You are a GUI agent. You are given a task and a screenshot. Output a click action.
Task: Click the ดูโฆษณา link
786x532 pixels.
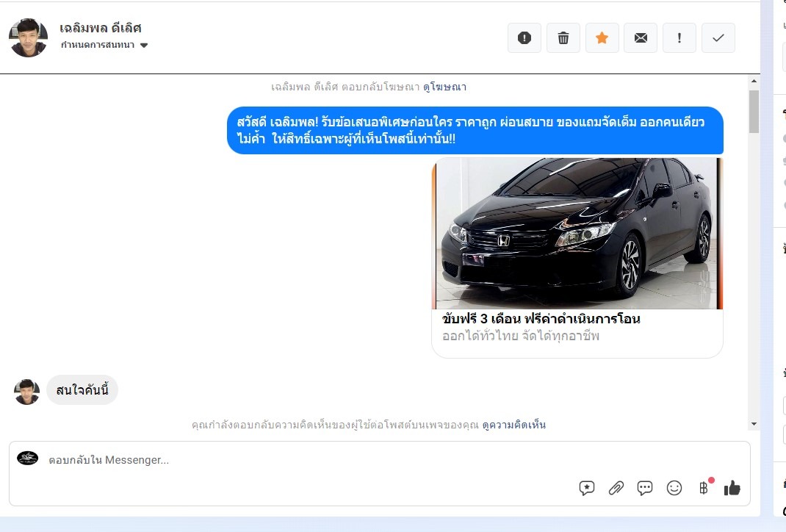click(444, 87)
